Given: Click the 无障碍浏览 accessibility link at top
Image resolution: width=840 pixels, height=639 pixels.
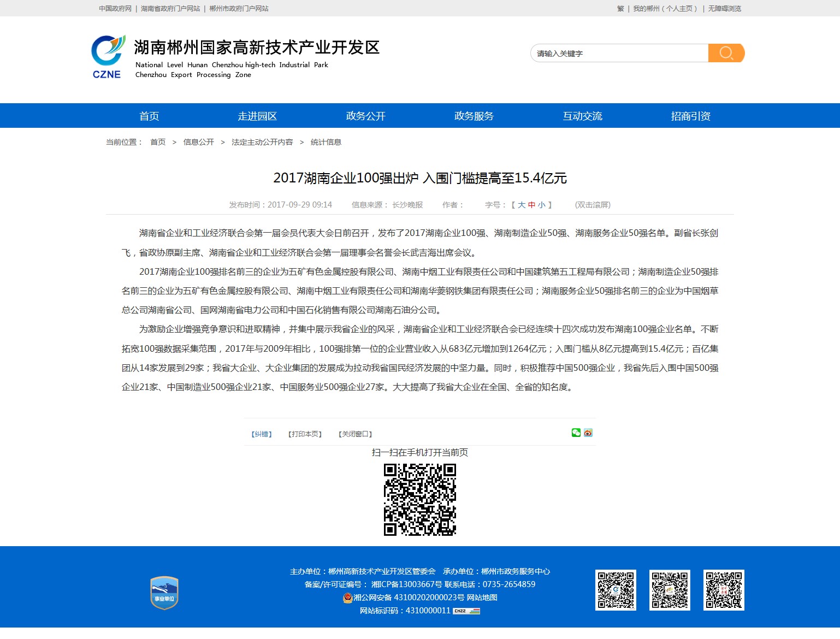Looking at the screenshot, I should (724, 9).
